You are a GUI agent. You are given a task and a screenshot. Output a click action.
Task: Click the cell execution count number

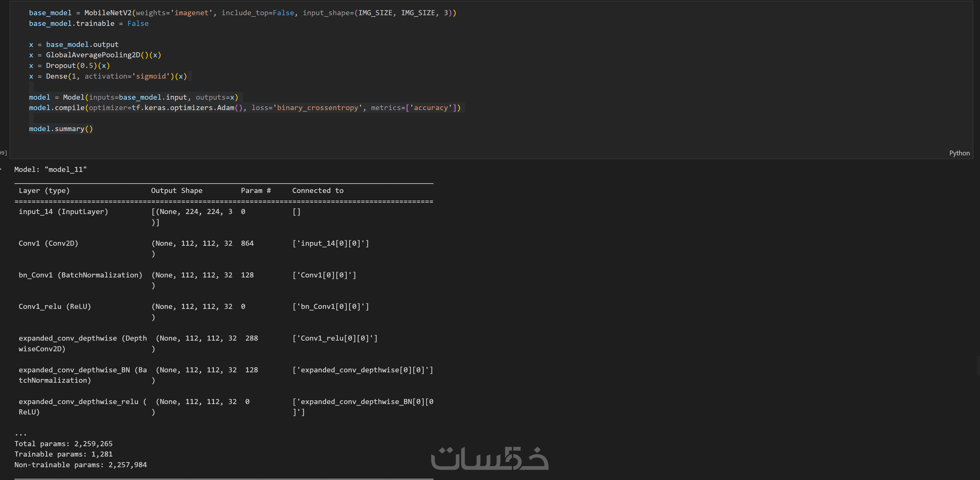tap(3, 153)
